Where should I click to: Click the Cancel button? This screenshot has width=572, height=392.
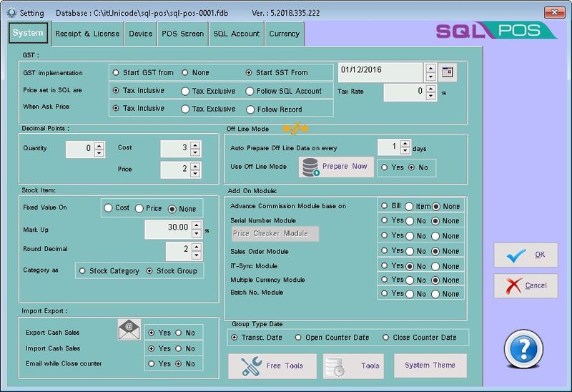(526, 285)
